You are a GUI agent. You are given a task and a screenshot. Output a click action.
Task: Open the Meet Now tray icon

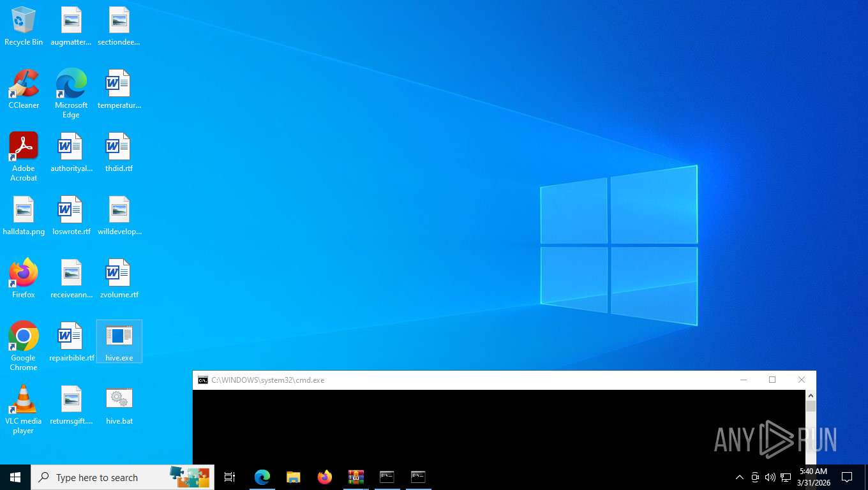(755, 477)
